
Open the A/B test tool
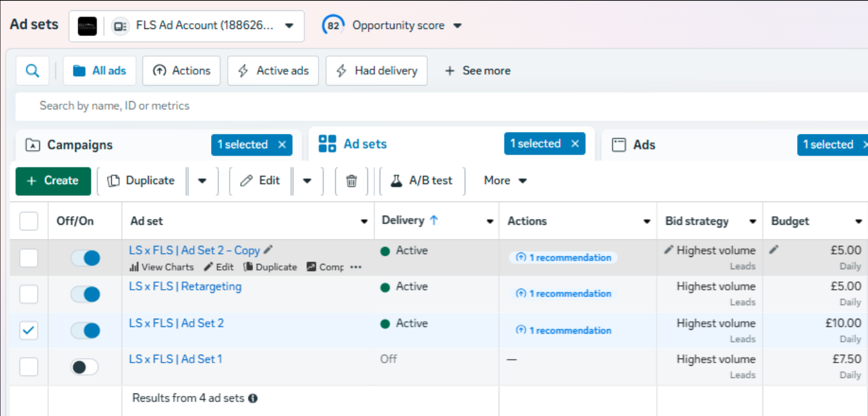click(x=421, y=181)
